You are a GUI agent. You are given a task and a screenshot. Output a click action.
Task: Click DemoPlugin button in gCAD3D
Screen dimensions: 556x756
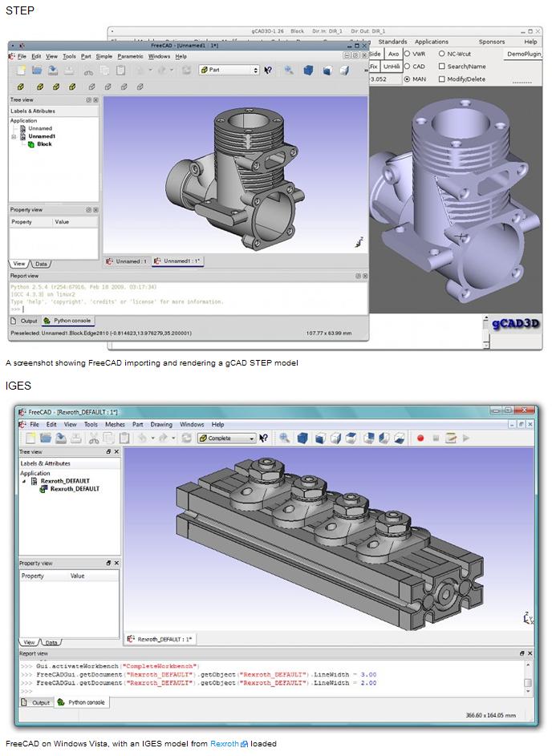tap(524, 54)
